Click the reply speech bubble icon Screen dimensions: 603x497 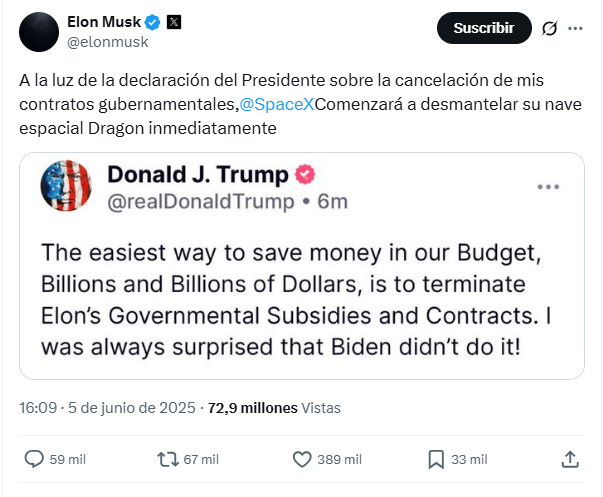tap(34, 459)
